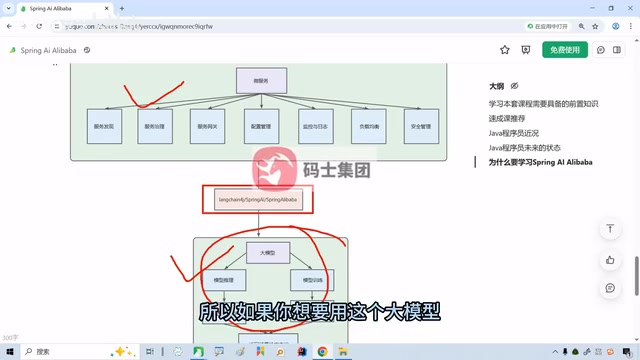Click the langchain4j/SpringAI/SpringAlibaba box

tap(258, 200)
